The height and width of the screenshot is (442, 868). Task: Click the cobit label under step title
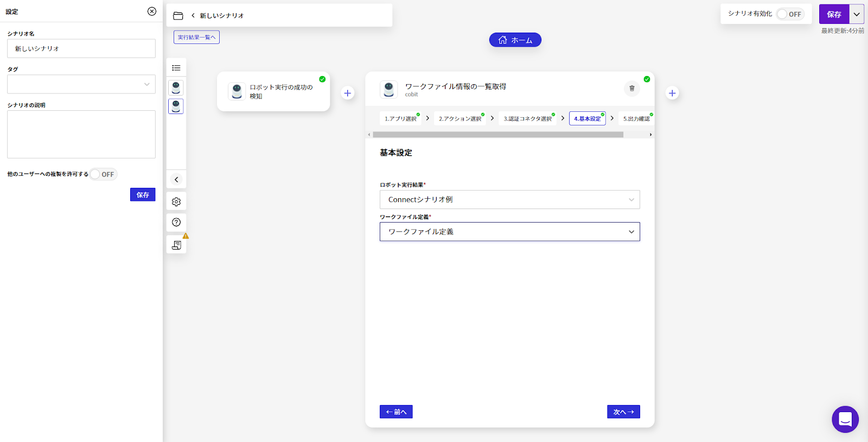tap(411, 94)
